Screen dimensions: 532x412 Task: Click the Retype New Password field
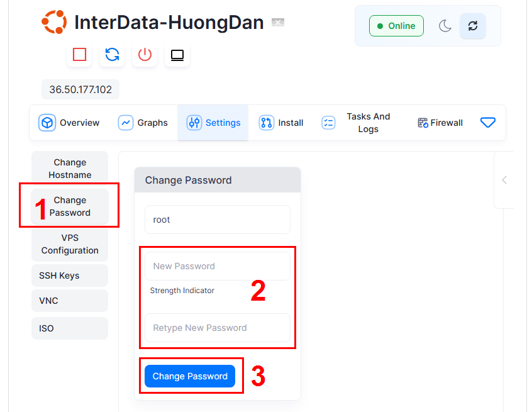coord(218,328)
